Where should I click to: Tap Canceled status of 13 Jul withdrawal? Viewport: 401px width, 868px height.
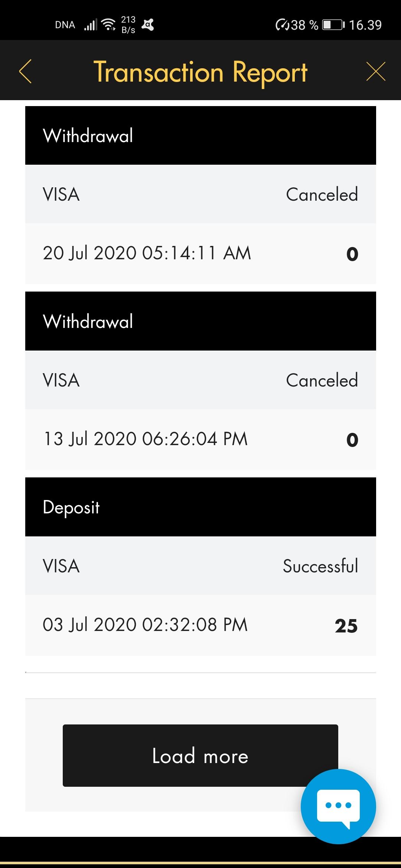pyautogui.click(x=322, y=380)
